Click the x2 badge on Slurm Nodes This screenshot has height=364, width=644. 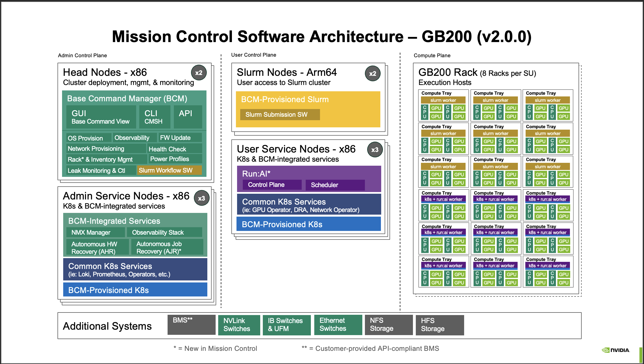coord(373,74)
